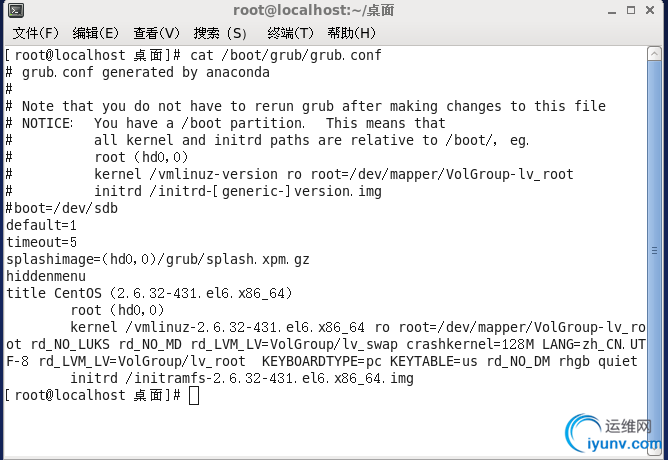Screen dimensions: 668x460
Task: Click the hiddenmenu line
Action: tap(46, 276)
